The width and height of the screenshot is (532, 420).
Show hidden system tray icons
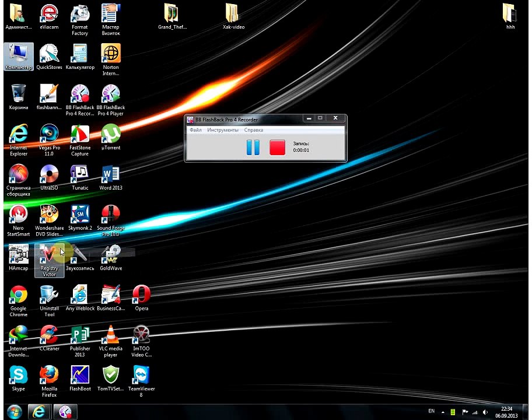tap(443, 412)
